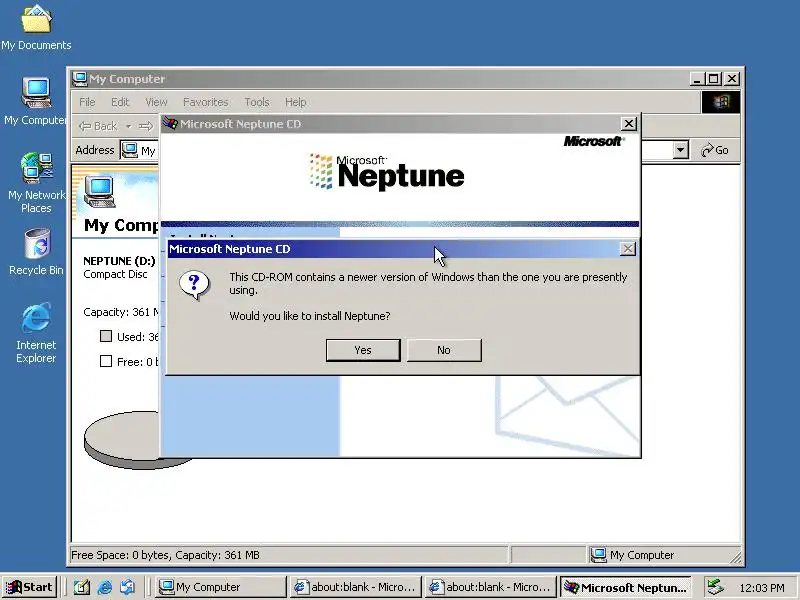Click the NEPTUNE (D:) drive label
The height and width of the screenshot is (600, 800).
(x=119, y=261)
